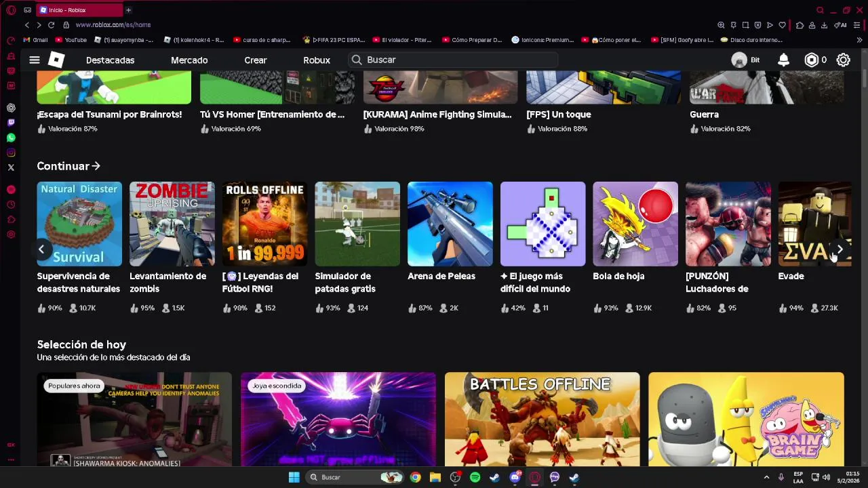Open Natural Disaster Survival thumbnail
Viewport: 868px width, 488px height.
coord(79,224)
